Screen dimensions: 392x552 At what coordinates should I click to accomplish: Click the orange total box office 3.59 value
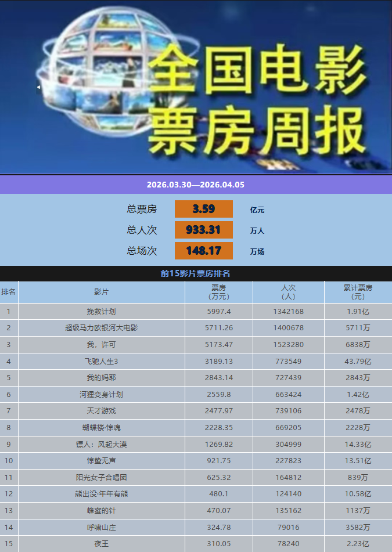(203, 209)
